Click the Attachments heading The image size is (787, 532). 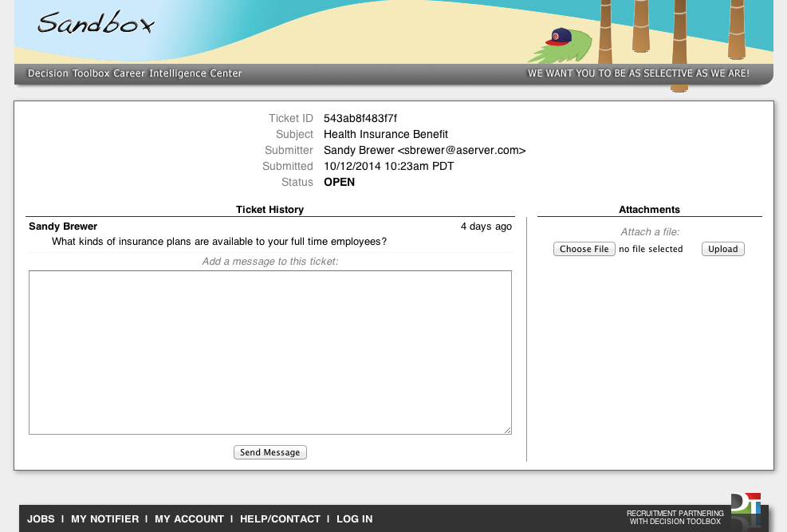[650, 210]
